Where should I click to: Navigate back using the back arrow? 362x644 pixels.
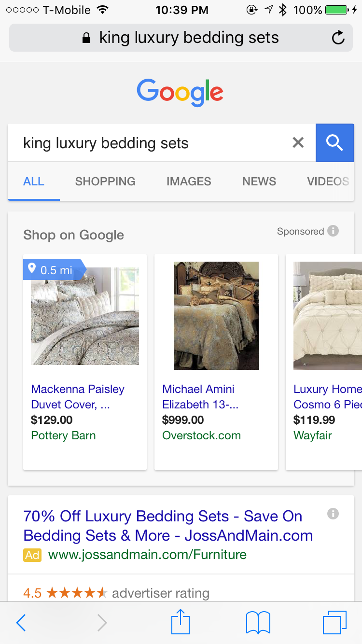click(x=20, y=622)
